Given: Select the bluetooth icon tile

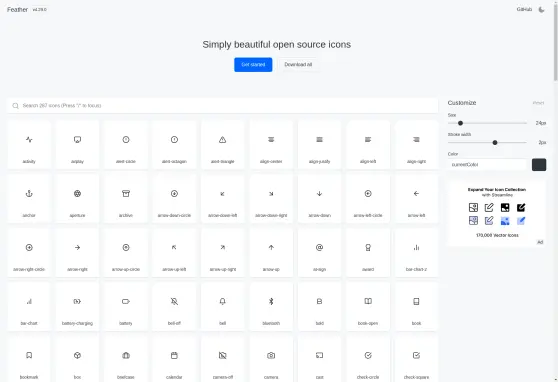Looking at the screenshot, I should click(x=271, y=307).
